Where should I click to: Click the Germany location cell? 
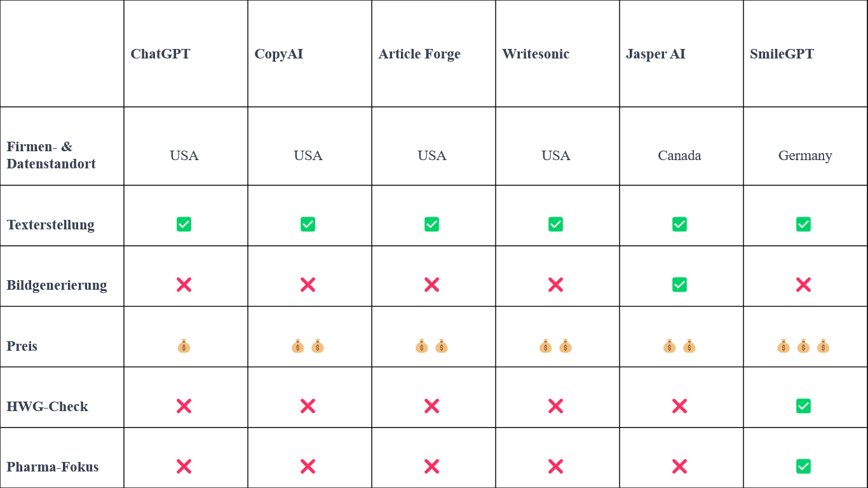pyautogui.click(x=805, y=156)
